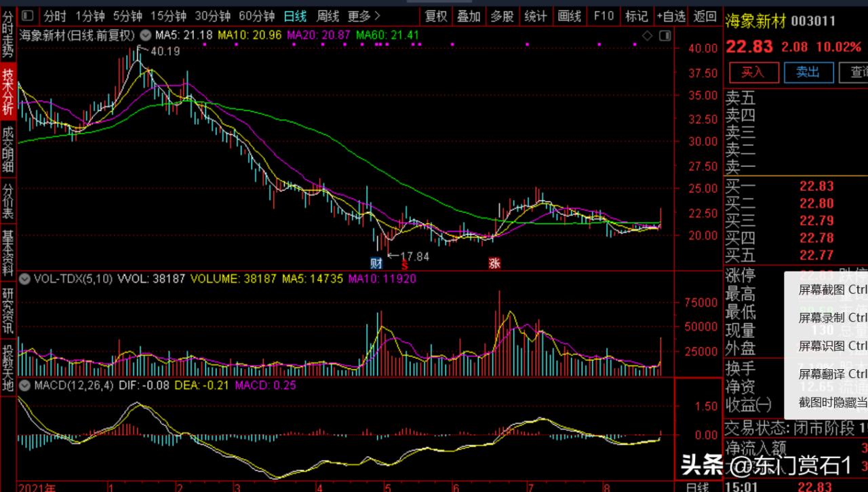
Task: Open the 复权 adjustment button
Action: tap(435, 16)
